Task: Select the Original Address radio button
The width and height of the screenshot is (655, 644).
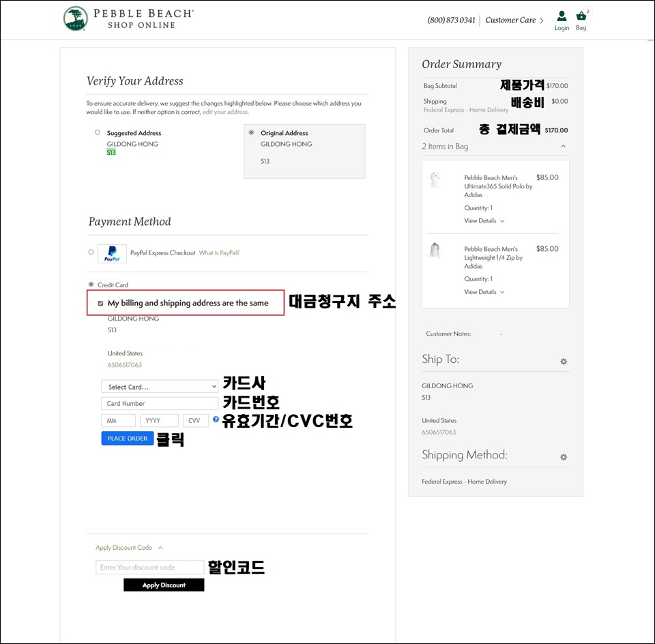Action: (x=251, y=132)
